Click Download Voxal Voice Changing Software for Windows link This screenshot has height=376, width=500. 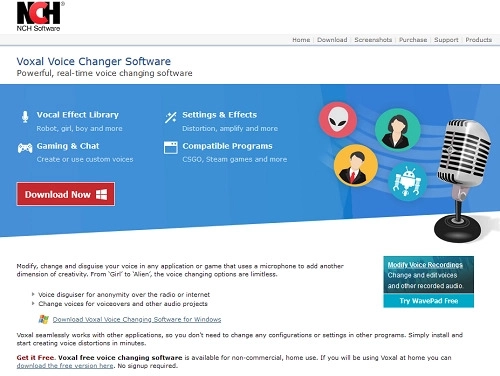coord(137,319)
